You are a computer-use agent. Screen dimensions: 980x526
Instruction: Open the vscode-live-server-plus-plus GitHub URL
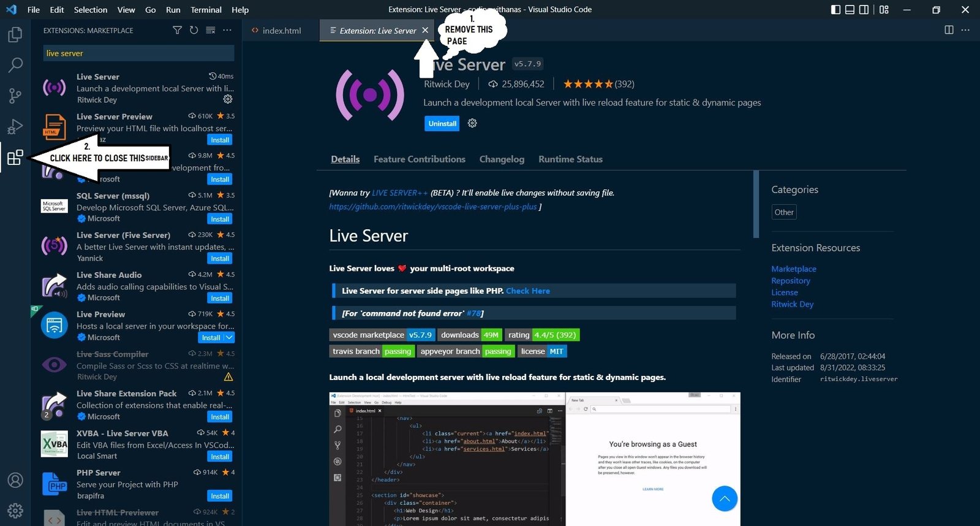(x=433, y=207)
